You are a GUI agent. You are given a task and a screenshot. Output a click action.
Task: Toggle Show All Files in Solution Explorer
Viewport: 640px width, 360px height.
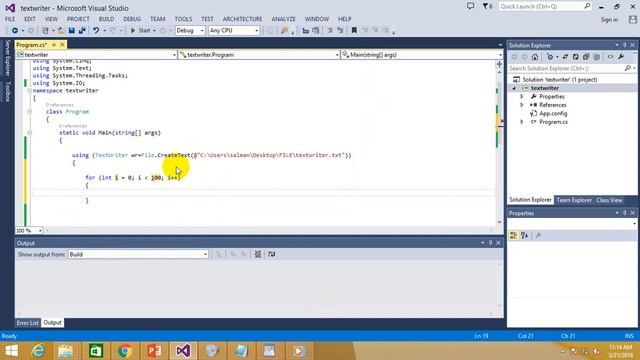coord(597,57)
